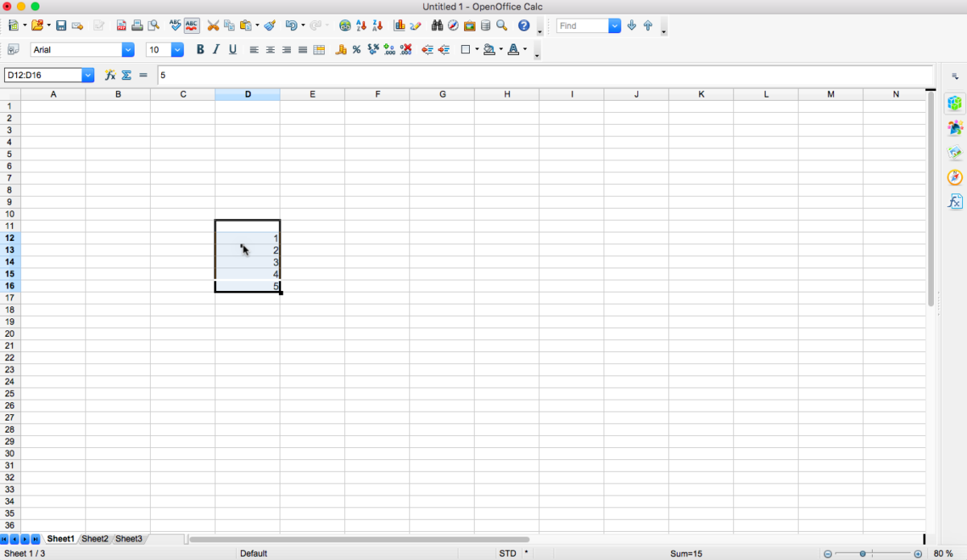
Task: Open the Arial font name dropdown
Action: (x=127, y=49)
